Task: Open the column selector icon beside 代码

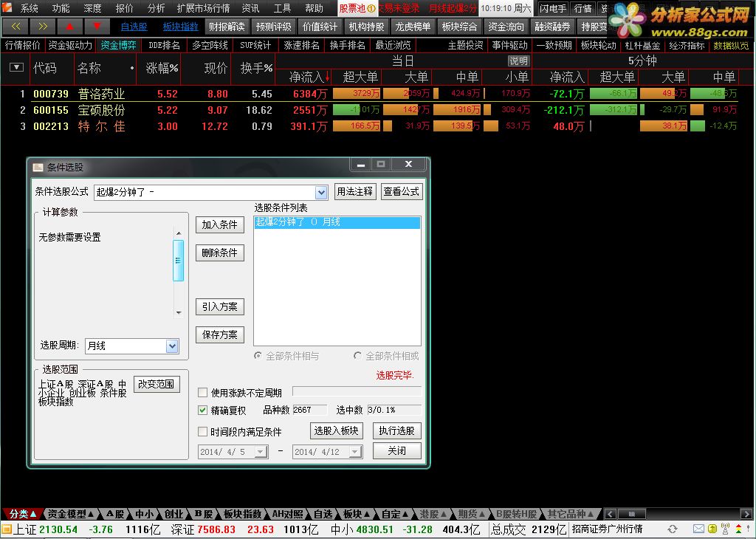Action: tap(16, 67)
